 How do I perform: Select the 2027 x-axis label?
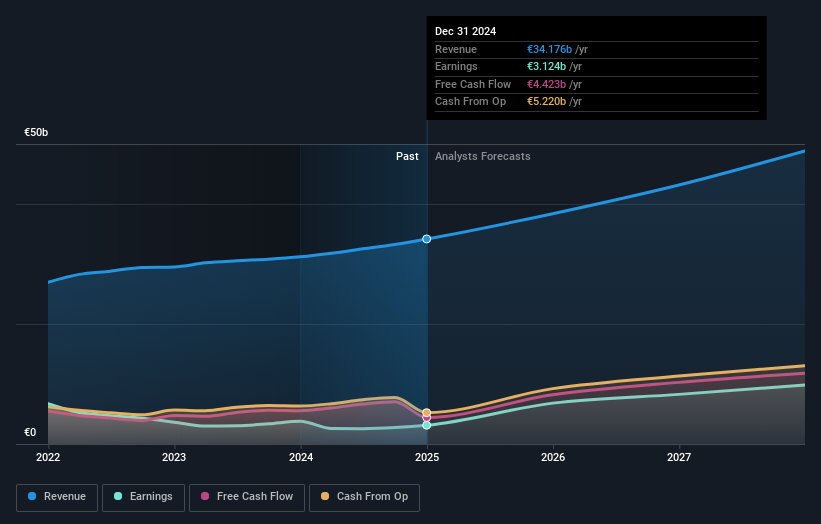click(x=679, y=457)
